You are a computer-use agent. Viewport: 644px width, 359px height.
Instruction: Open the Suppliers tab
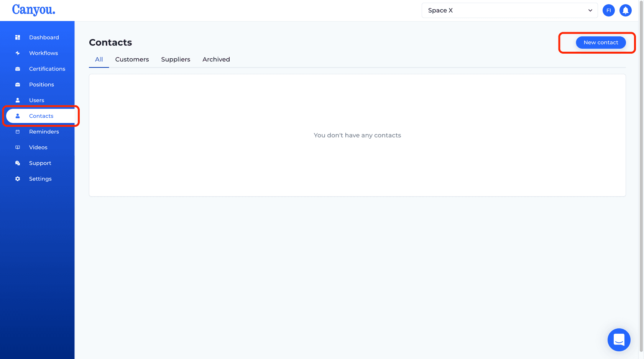click(176, 59)
